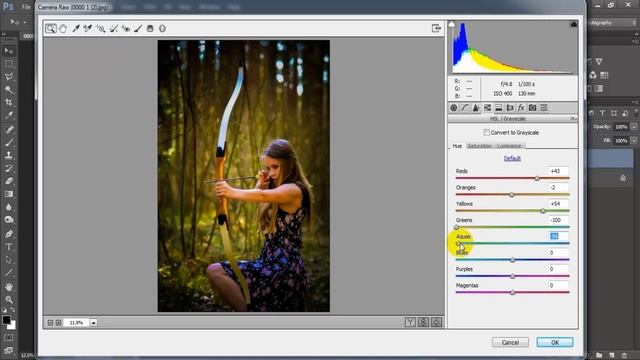Click the Oranges hue slider handle
The height and width of the screenshot is (360, 640).
coord(512,195)
